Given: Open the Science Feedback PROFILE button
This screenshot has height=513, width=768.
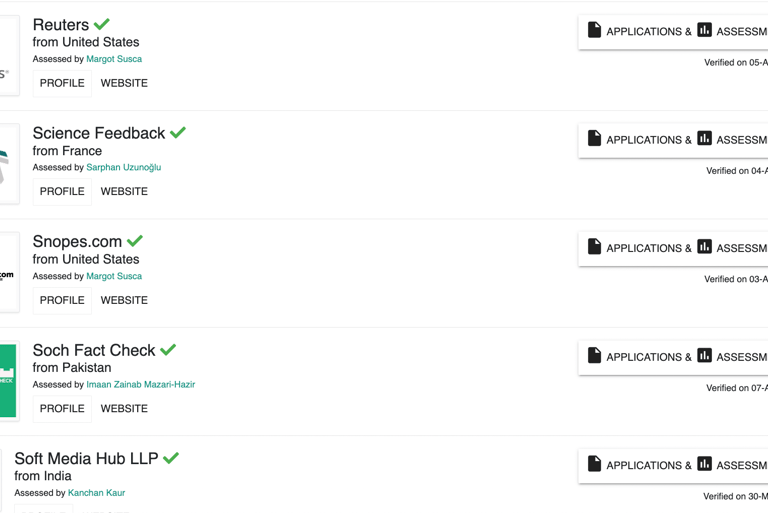Looking at the screenshot, I should tap(62, 192).
